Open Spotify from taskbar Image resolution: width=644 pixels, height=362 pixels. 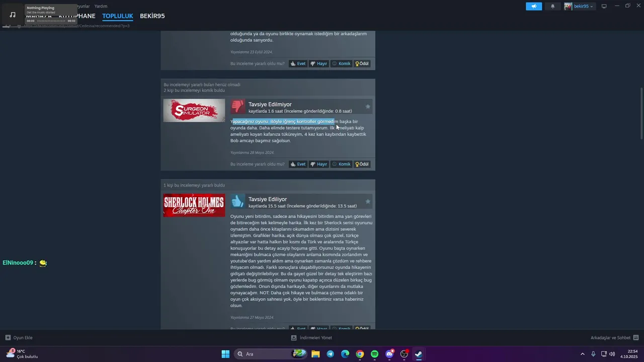374,354
